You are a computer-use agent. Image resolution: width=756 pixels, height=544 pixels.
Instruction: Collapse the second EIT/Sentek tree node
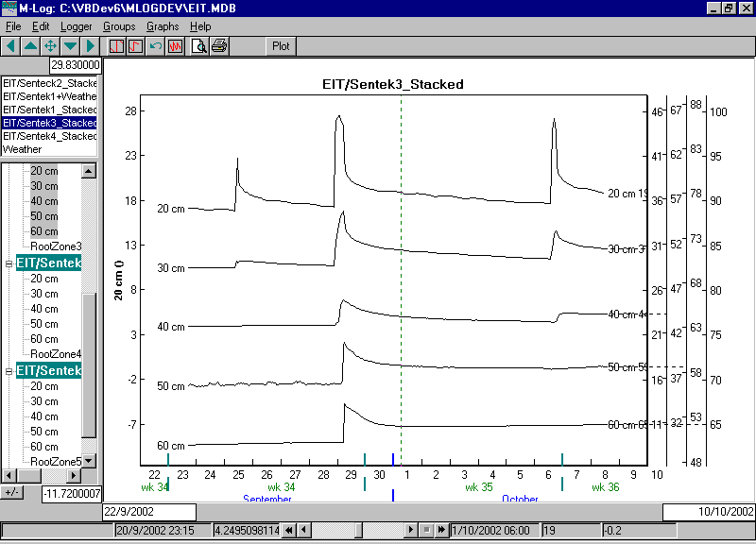tap(9, 370)
